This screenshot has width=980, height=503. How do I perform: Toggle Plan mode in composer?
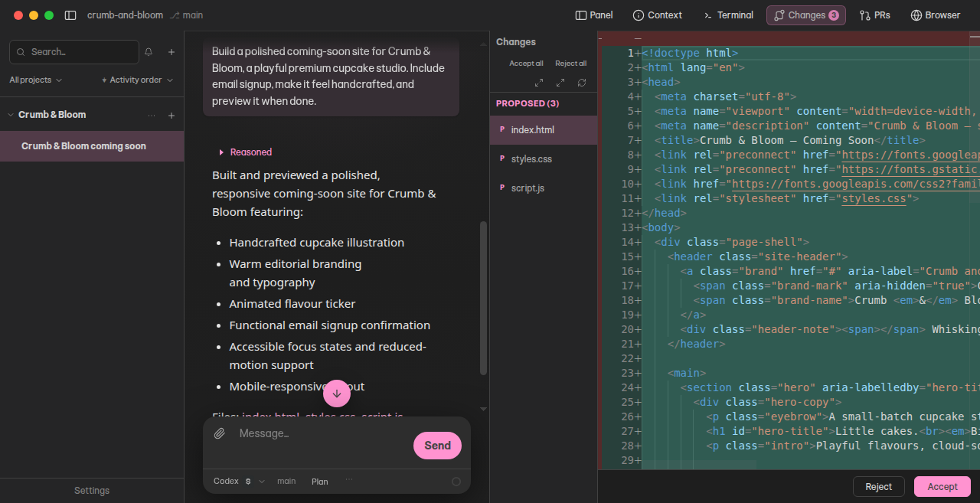click(320, 482)
